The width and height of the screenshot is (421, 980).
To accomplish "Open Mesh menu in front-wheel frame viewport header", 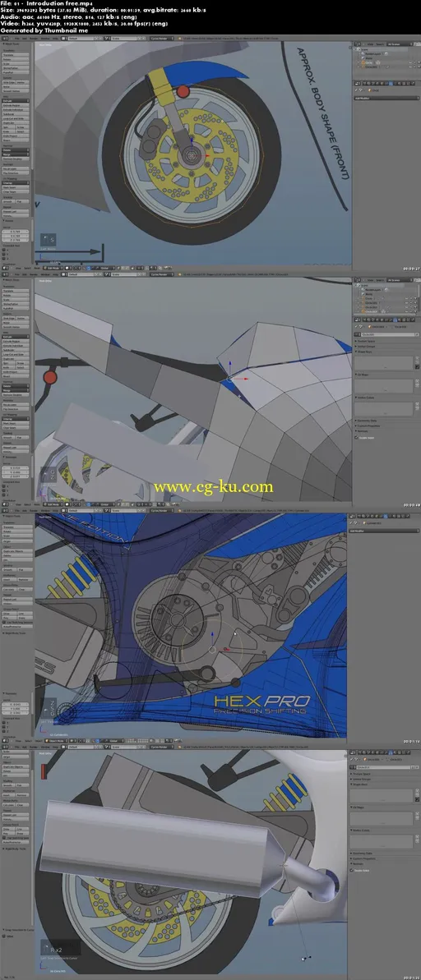I will tap(37, 268).
